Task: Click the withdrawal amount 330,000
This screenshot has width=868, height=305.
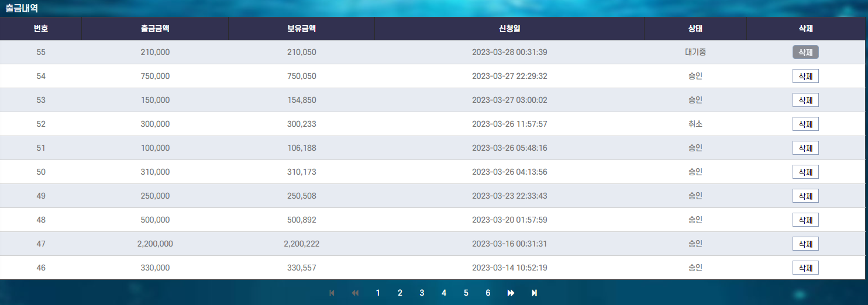Action: point(155,268)
